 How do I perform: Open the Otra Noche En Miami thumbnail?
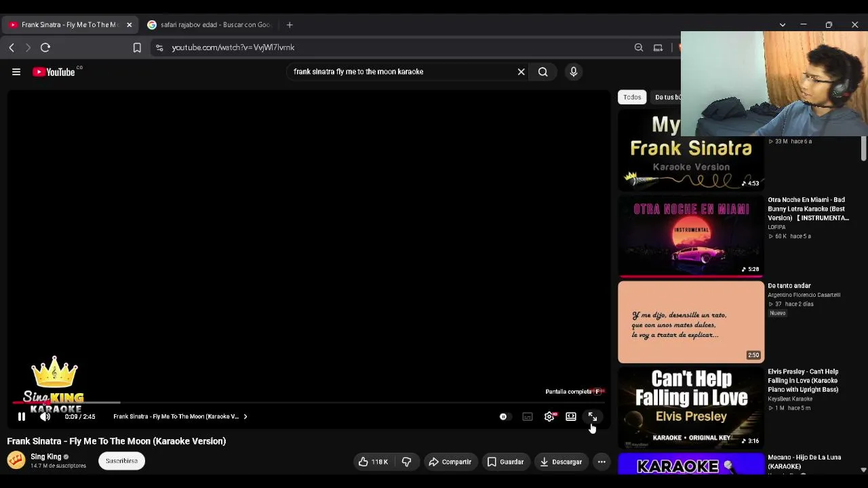(691, 236)
